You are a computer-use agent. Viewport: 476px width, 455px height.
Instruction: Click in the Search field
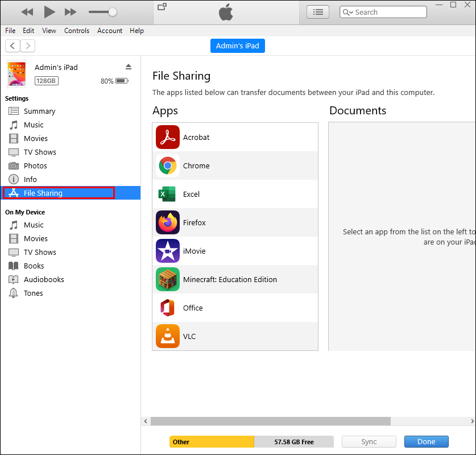pos(383,12)
